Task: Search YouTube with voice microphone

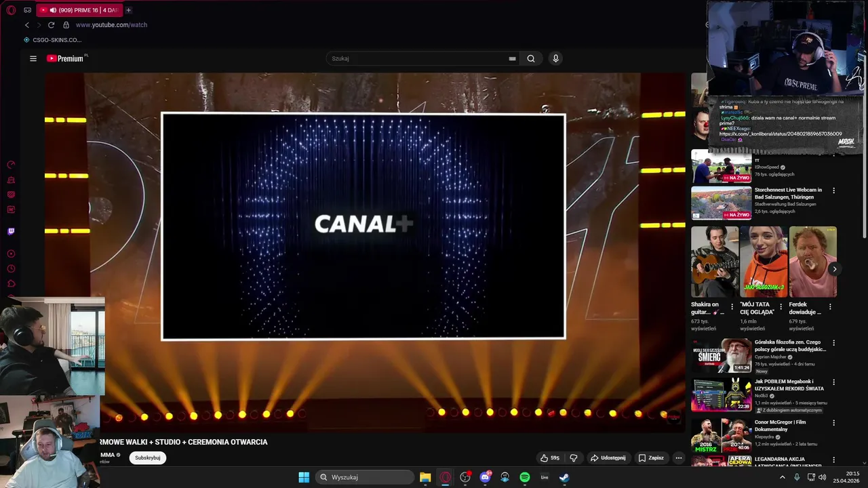Action: [x=555, y=58]
